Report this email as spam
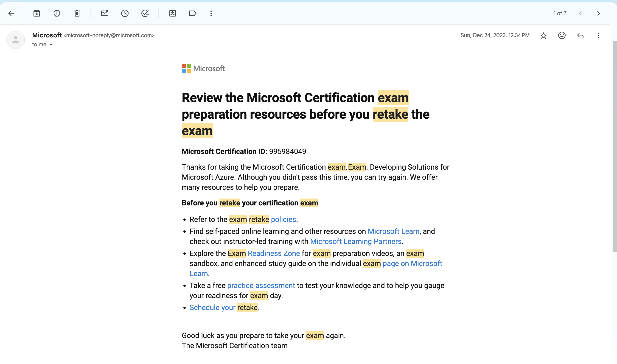This screenshot has height=364, width=617. tap(57, 13)
